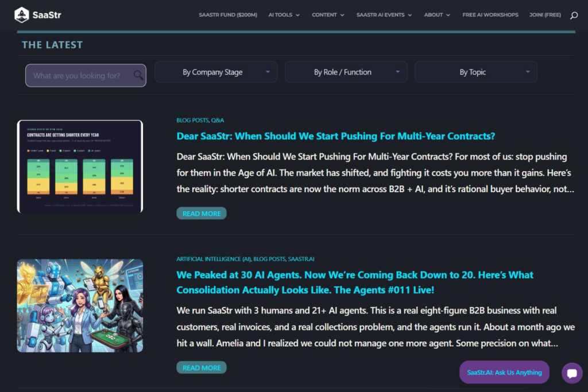This screenshot has height=392, width=588.
Task: Focus the 'What are you looking for?' field
Action: point(86,75)
